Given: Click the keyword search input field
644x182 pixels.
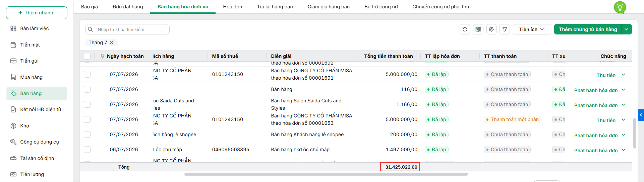Looking at the screenshot, I should (x=127, y=29).
